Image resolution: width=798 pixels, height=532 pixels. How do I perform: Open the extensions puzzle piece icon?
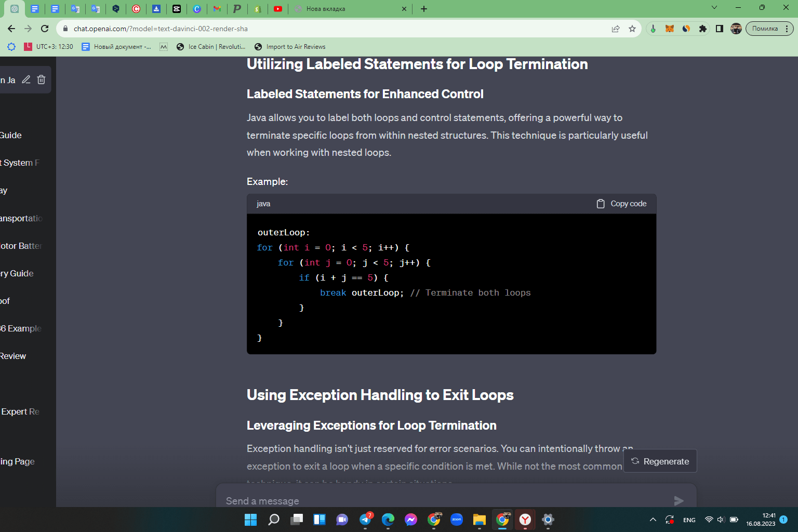[702, 29]
